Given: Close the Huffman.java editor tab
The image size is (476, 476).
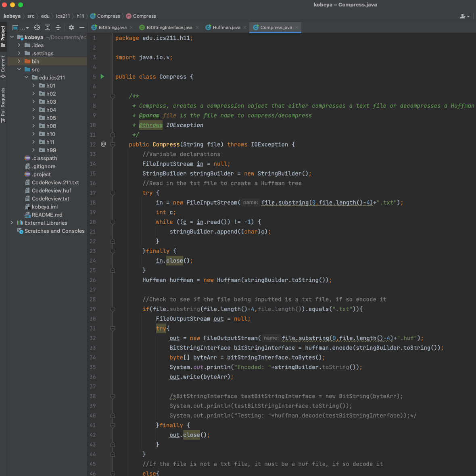Looking at the screenshot, I should pyautogui.click(x=245, y=27).
